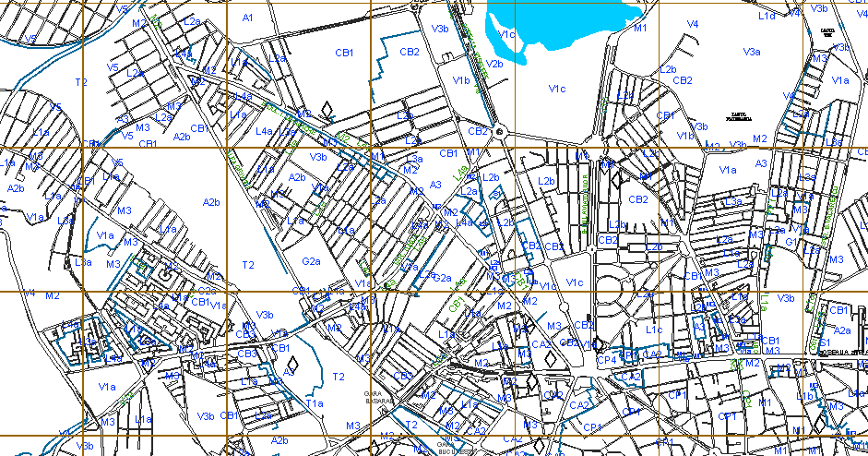Select the A2a zone label
Viewport: 868px width, 456px height.
[x=842, y=330]
